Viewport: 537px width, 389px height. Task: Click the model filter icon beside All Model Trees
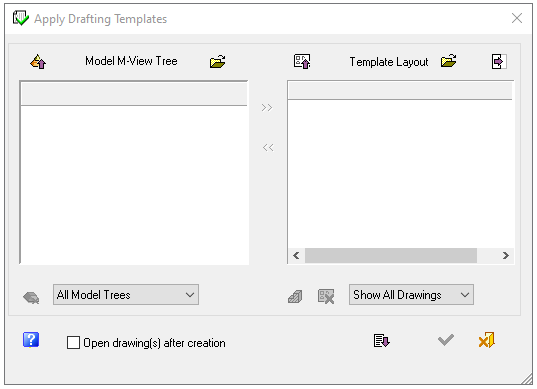pyautogui.click(x=31, y=297)
